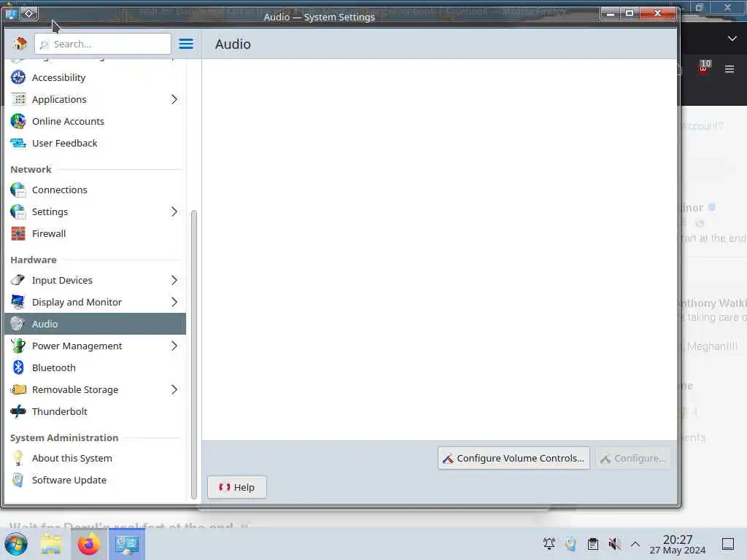Image resolution: width=747 pixels, height=560 pixels.
Task: Click Firefox tab list dropdown arrow
Action: pyautogui.click(x=732, y=39)
